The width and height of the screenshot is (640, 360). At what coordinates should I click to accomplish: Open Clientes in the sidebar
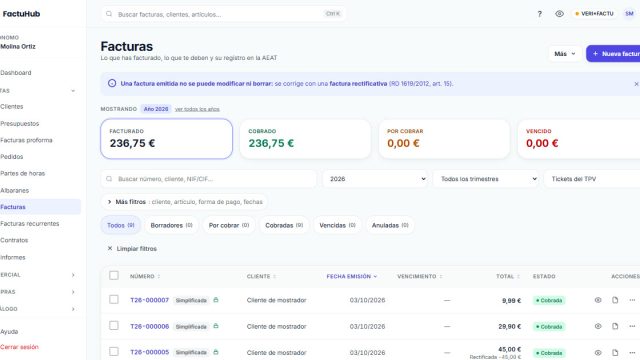(40, 107)
